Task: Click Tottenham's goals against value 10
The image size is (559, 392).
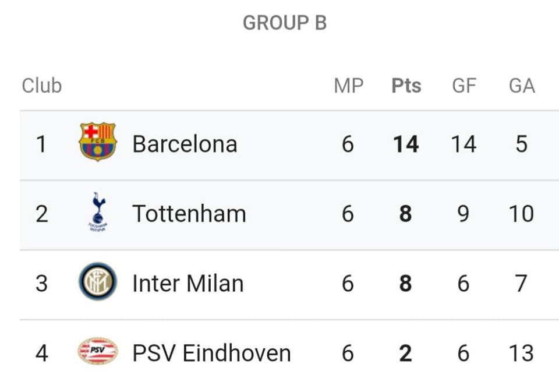Action: click(521, 214)
